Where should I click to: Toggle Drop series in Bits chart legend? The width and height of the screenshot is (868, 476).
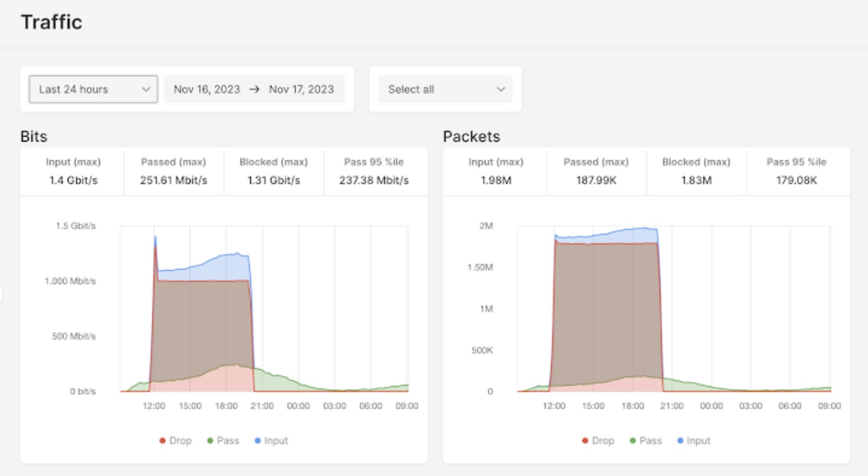pyautogui.click(x=176, y=441)
